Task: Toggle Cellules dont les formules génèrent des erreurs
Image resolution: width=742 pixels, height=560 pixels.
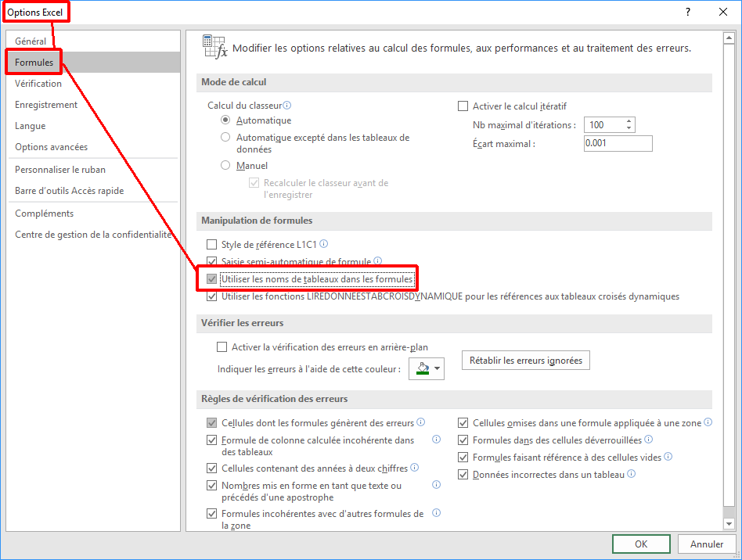Action: [212, 423]
